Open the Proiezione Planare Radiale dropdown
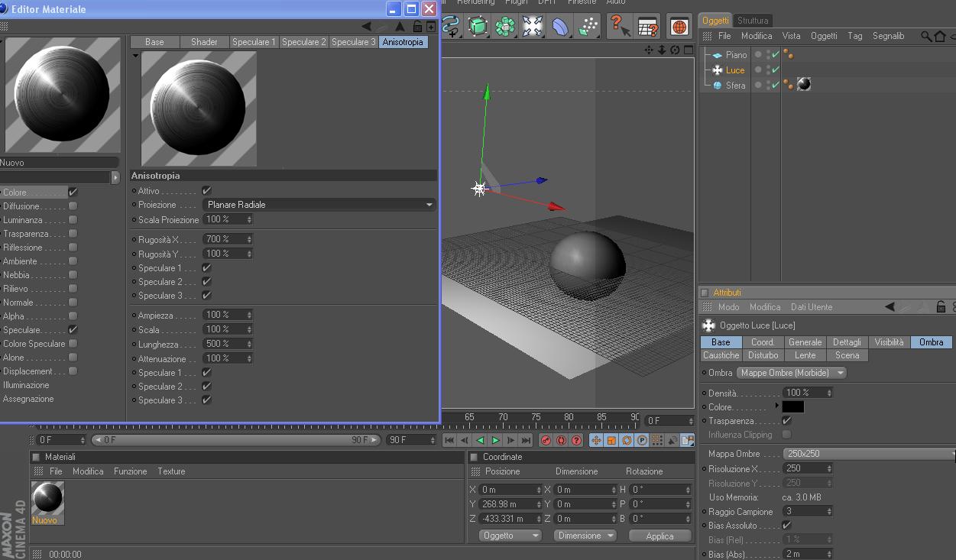The height and width of the screenshot is (560, 956). click(x=319, y=205)
